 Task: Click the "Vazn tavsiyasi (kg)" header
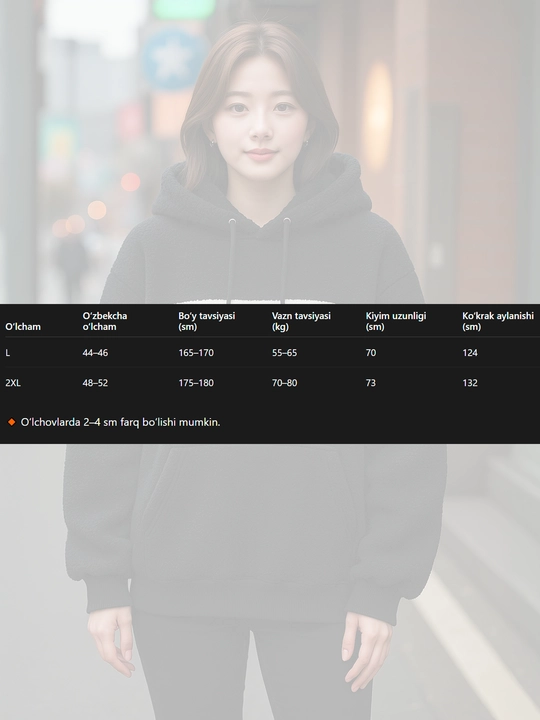coord(301,321)
